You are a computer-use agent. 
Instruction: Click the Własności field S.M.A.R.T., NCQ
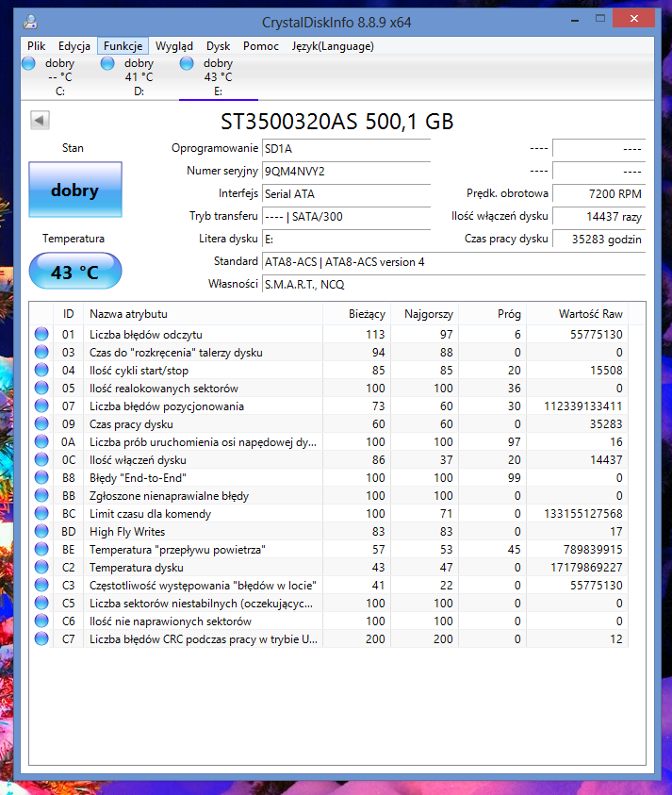[x=453, y=284]
